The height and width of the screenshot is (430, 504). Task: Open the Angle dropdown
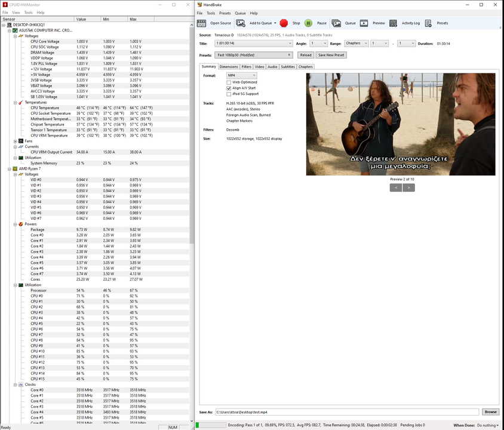318,44
